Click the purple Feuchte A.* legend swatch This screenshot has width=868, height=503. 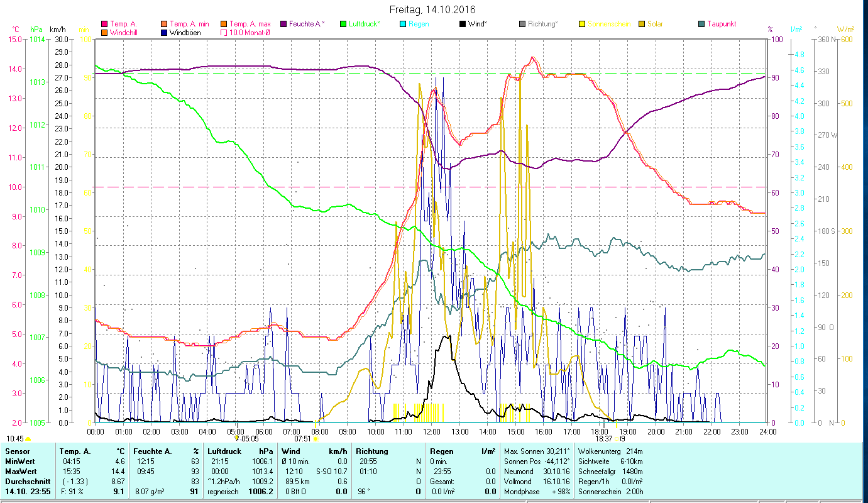(x=283, y=24)
